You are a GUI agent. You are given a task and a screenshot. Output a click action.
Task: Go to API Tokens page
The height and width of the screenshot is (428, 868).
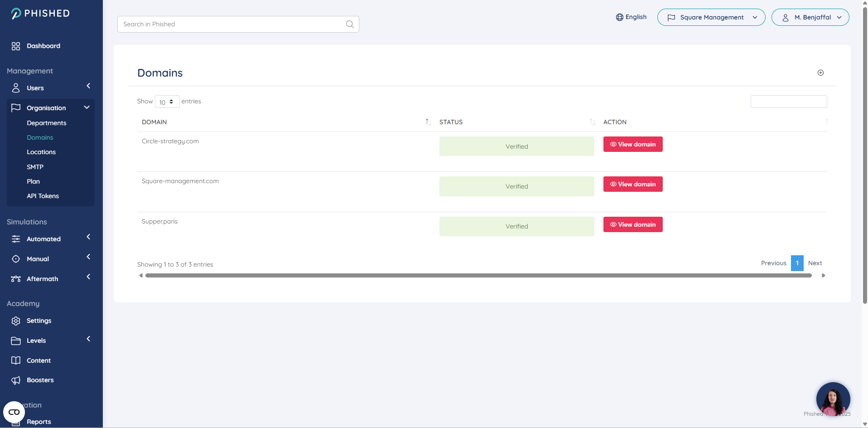43,196
